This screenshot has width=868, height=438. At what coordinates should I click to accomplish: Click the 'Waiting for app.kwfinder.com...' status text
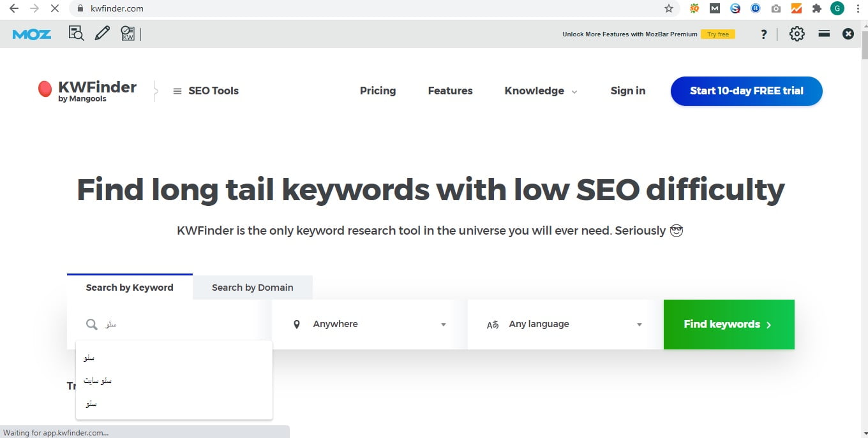56,432
